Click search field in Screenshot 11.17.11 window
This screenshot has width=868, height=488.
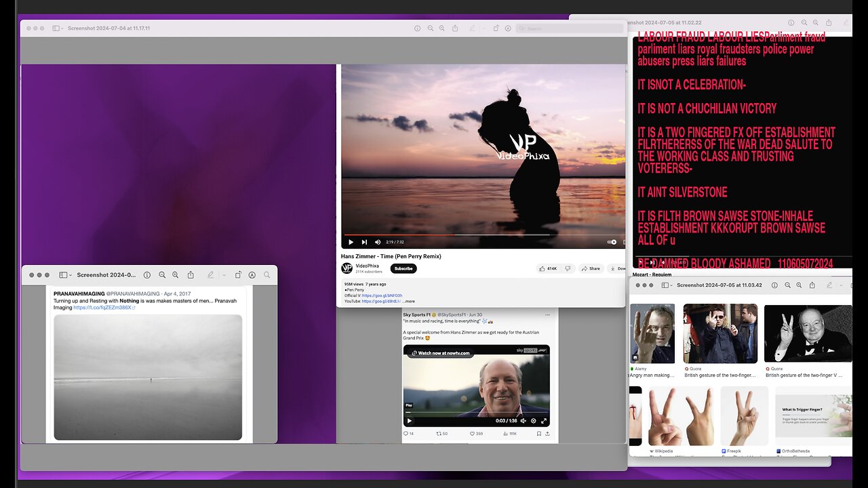point(569,28)
